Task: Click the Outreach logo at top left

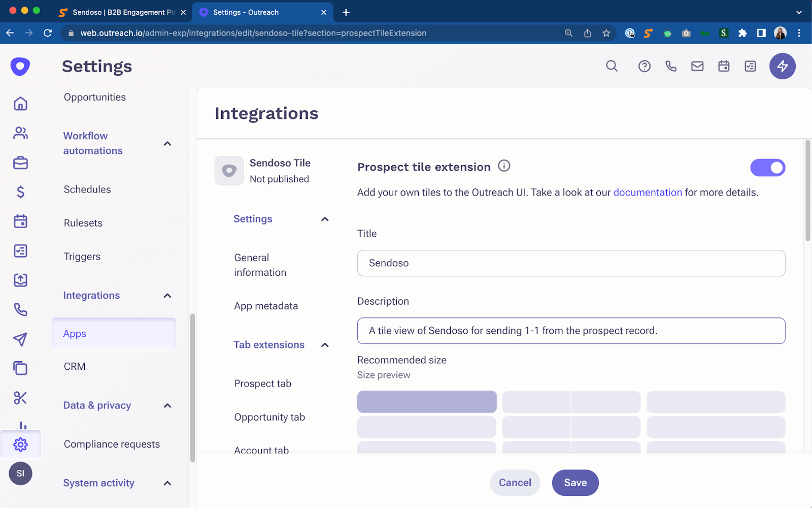Action: coord(20,66)
